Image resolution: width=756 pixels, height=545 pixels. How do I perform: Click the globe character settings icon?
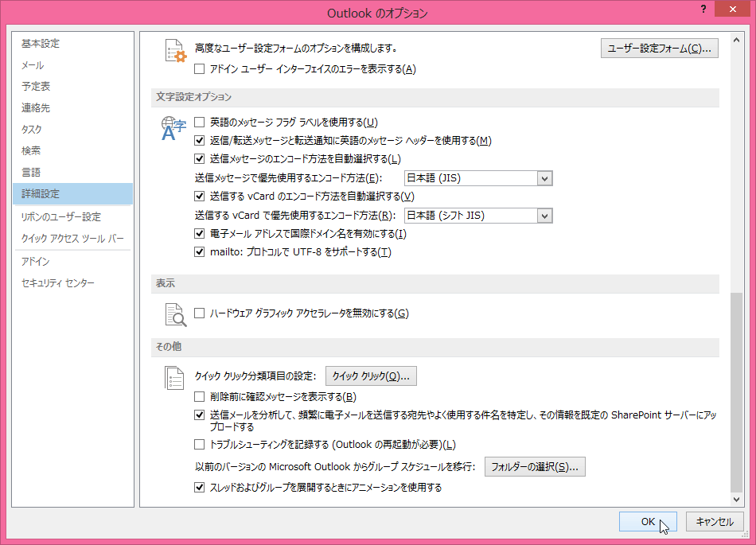[x=173, y=128]
